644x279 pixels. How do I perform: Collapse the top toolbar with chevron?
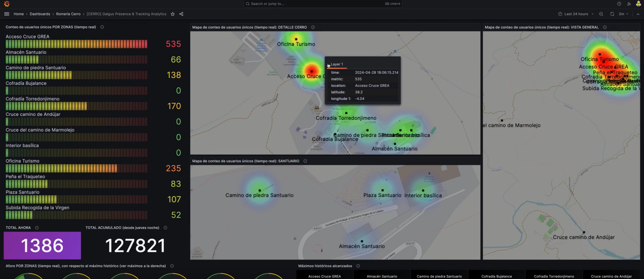pos(638,14)
